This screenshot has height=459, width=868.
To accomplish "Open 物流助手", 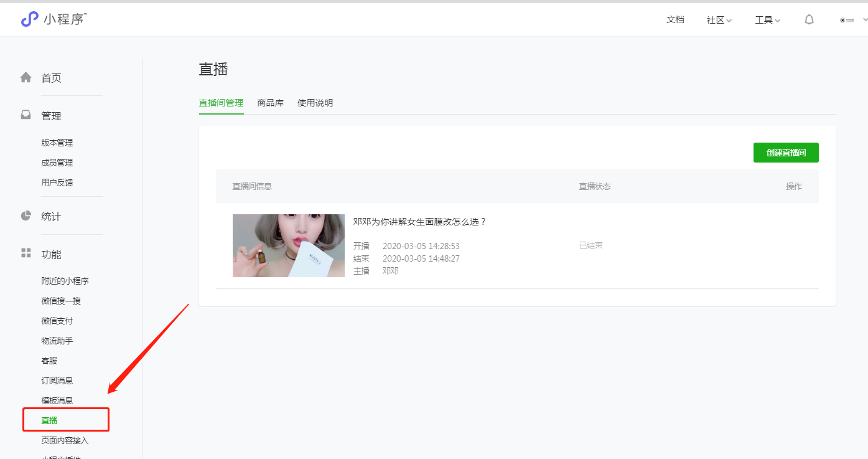I will [x=57, y=341].
